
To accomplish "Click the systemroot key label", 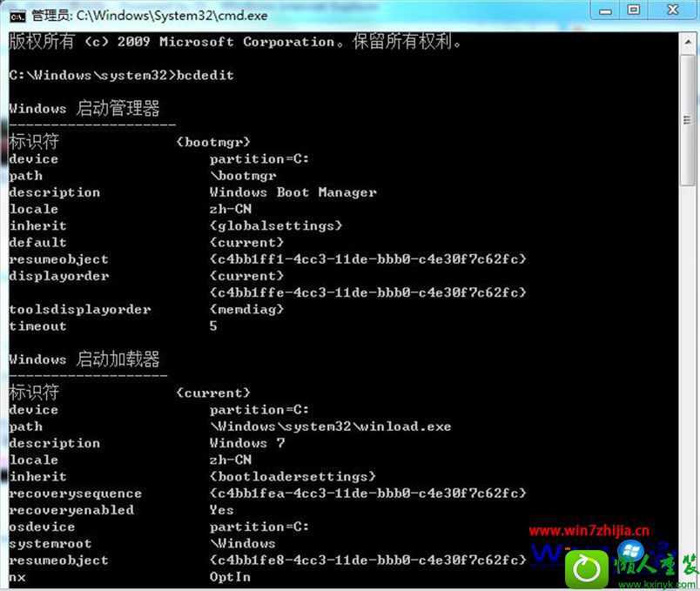I will pyautogui.click(x=50, y=544).
